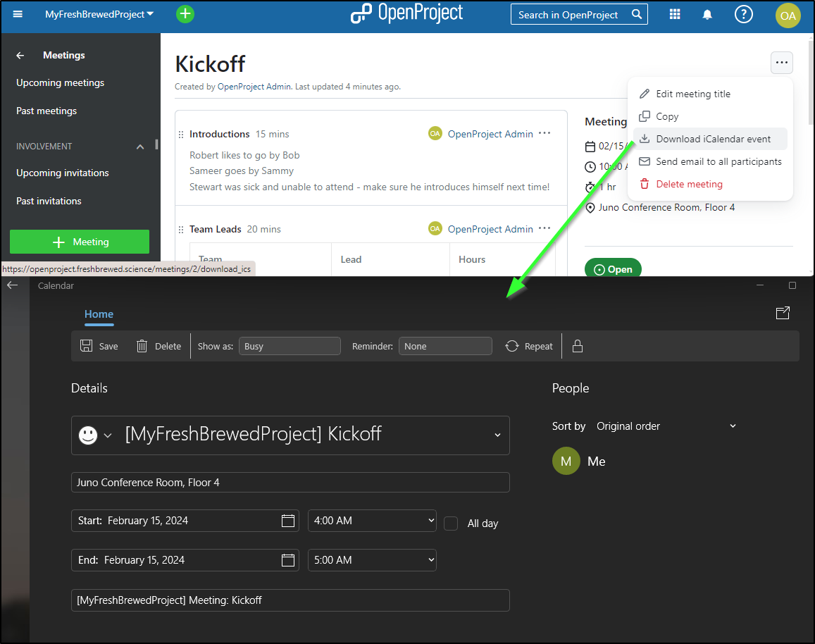Click the Repeat icon in Calendar toolbar
The width and height of the screenshot is (815, 644).
tap(512, 346)
